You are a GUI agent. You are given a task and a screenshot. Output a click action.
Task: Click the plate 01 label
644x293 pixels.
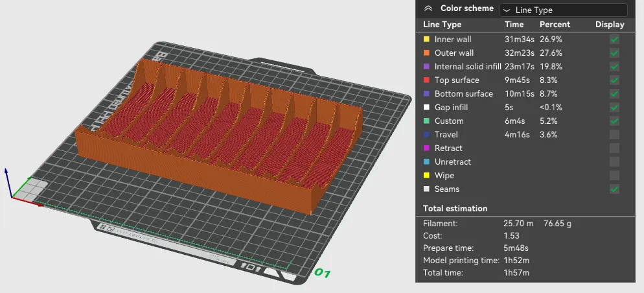[323, 272]
